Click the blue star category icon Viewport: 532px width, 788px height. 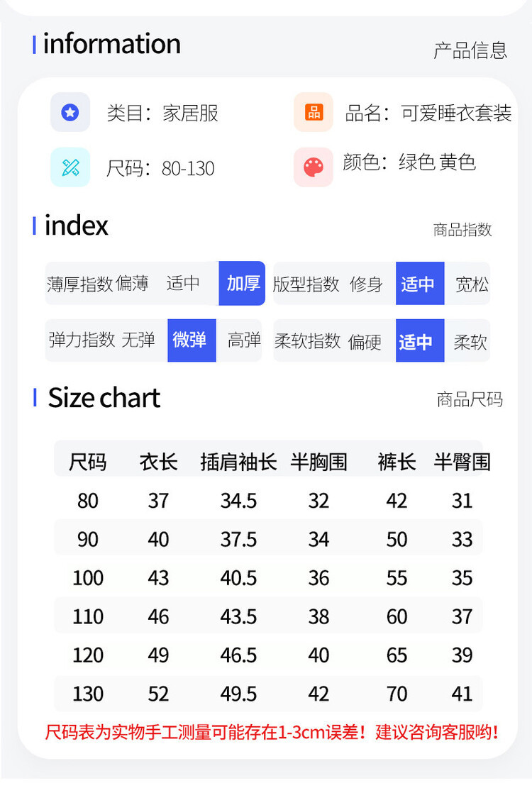tap(70, 112)
